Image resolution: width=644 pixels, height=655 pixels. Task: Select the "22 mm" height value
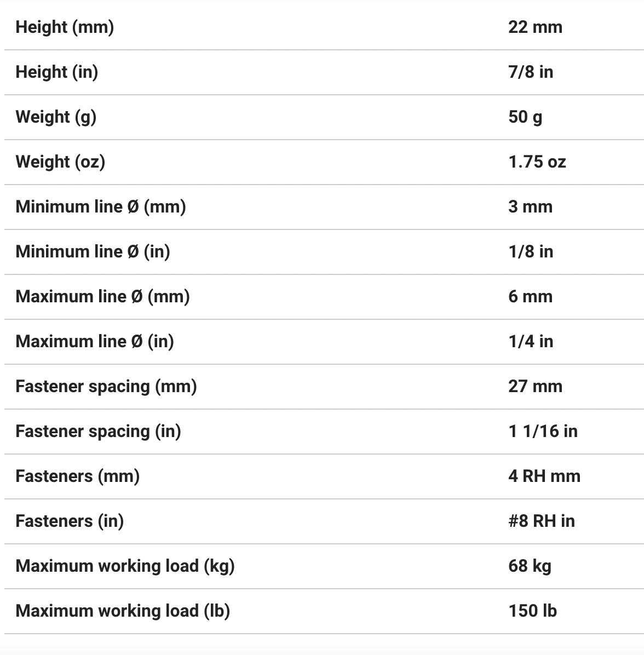[x=535, y=27]
